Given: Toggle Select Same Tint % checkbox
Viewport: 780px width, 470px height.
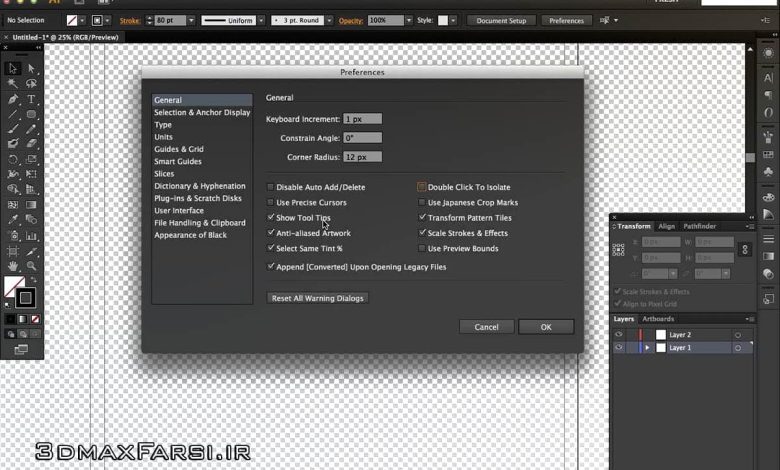Looking at the screenshot, I should [x=271, y=248].
